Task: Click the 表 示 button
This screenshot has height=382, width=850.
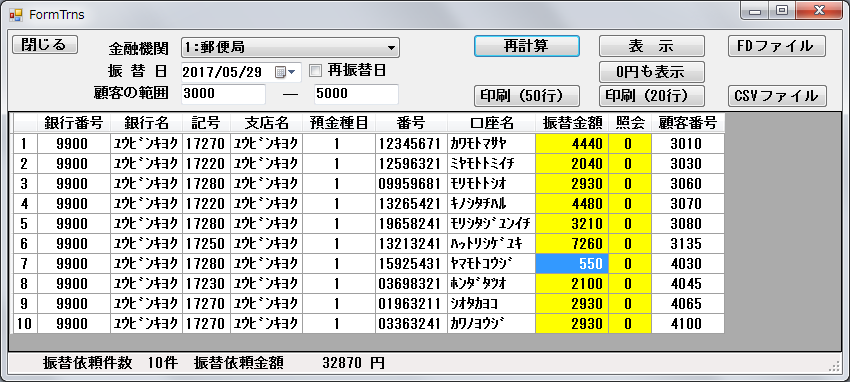Action: tap(652, 46)
